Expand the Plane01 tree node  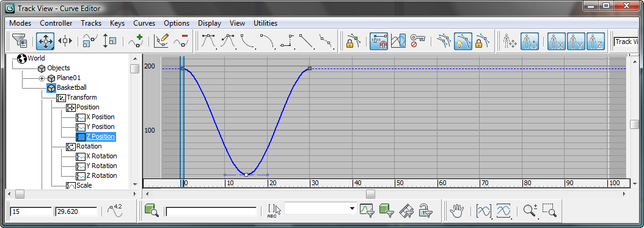point(42,78)
